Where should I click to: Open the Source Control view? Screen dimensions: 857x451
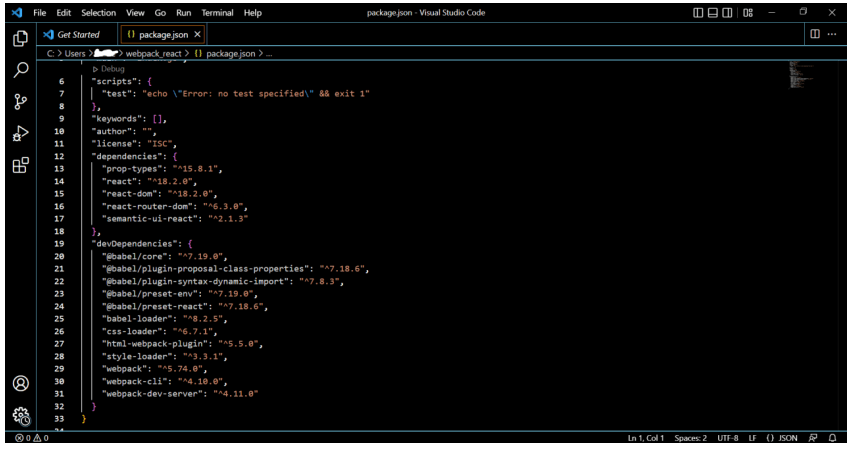pos(21,102)
